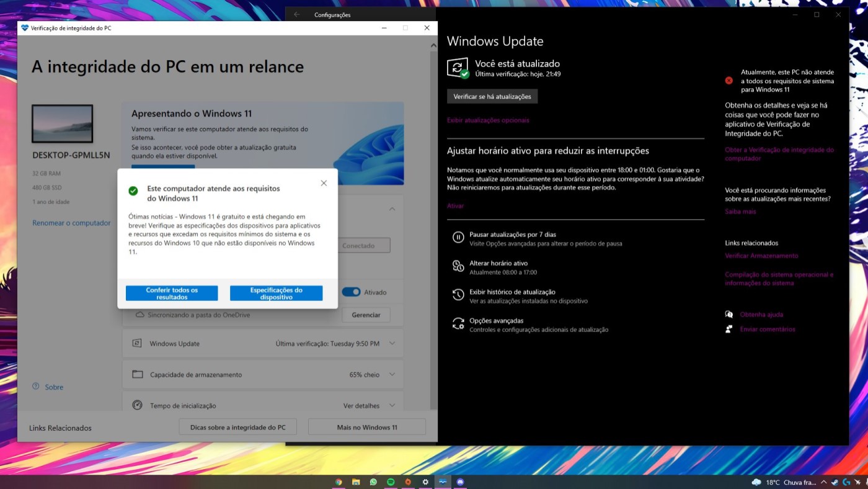868x489 pixels.
Task: Click the Windows Update row icon in PC Health
Action: pos(137,343)
